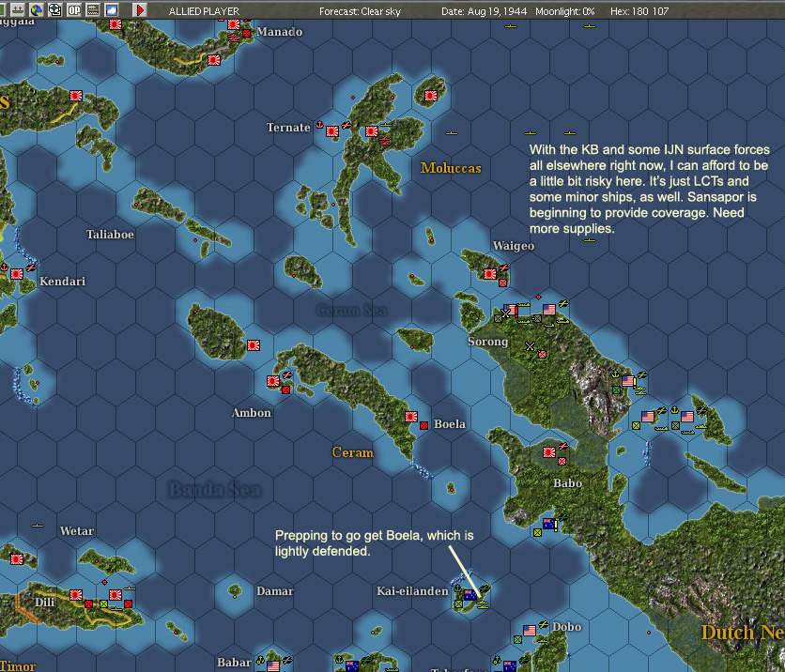Open the ship task force list icon
The image size is (785, 672).
[18, 9]
